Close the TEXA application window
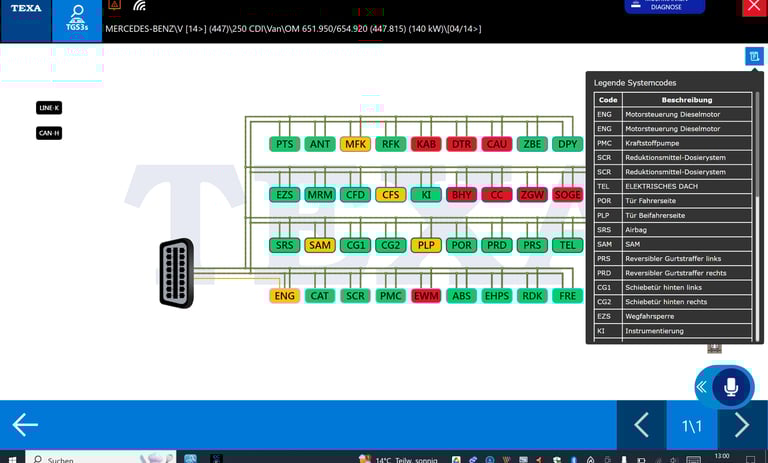 pos(754,7)
